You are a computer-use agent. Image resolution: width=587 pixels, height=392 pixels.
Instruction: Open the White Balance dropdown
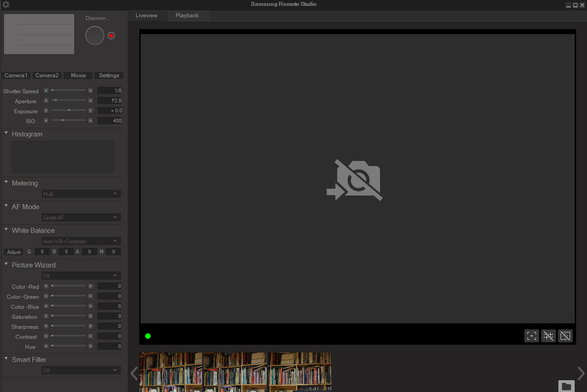tap(81, 241)
